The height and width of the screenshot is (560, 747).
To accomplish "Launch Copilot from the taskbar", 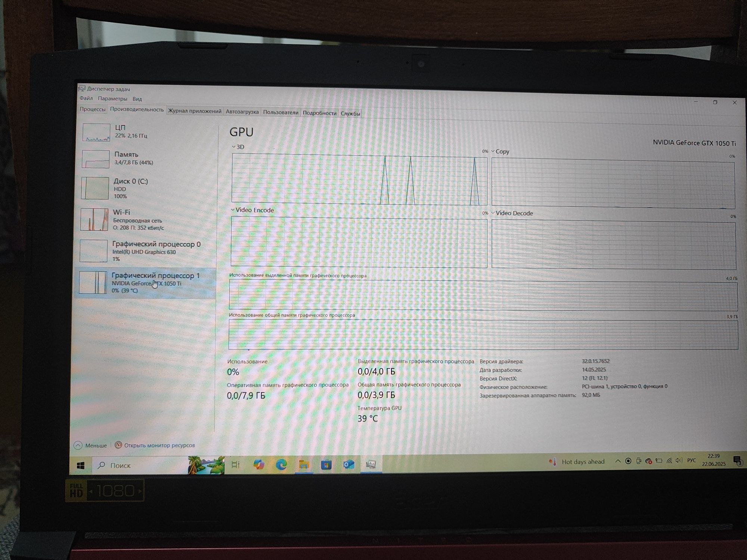I will [258, 464].
